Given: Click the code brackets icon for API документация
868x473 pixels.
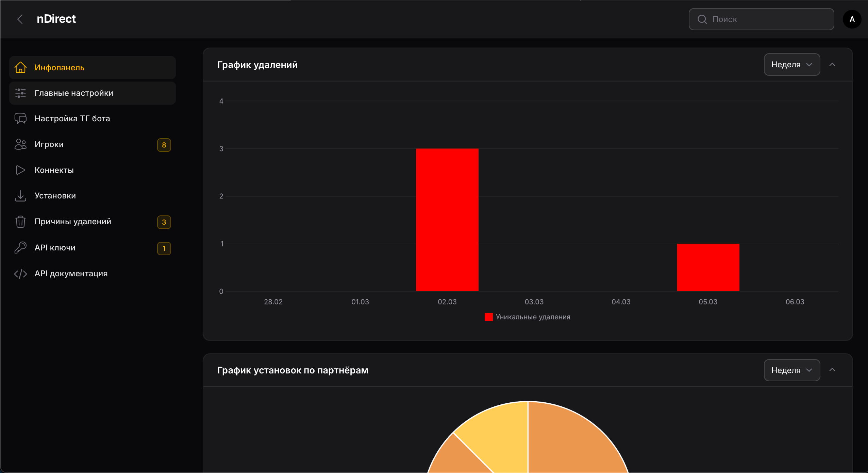Looking at the screenshot, I should coord(20,274).
